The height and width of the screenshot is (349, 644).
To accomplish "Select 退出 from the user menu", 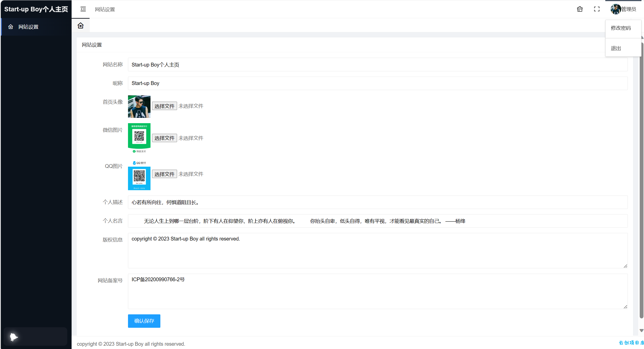I will pyautogui.click(x=616, y=48).
